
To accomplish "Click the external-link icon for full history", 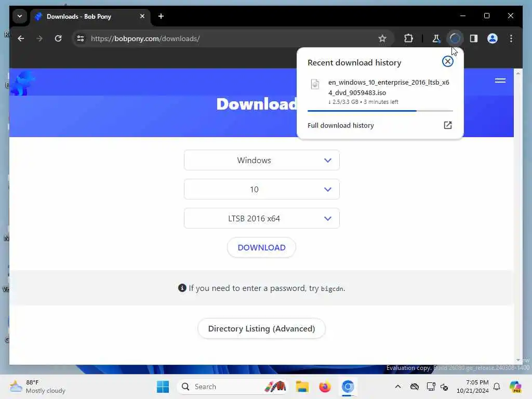I will coord(447,125).
